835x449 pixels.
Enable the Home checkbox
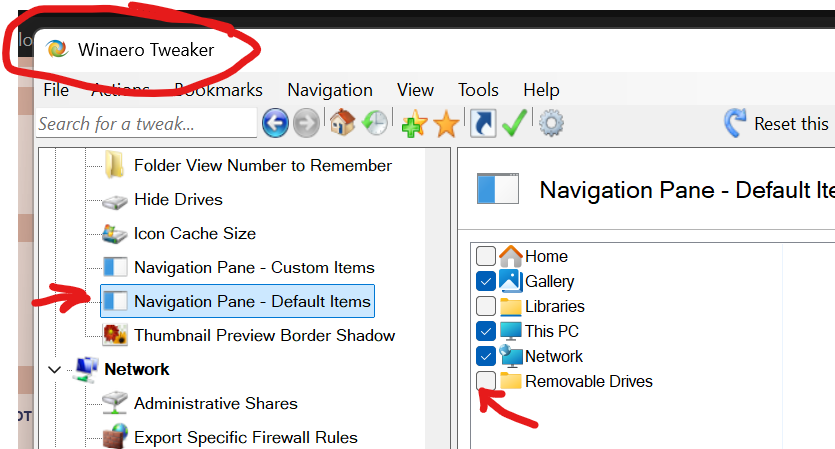point(486,256)
